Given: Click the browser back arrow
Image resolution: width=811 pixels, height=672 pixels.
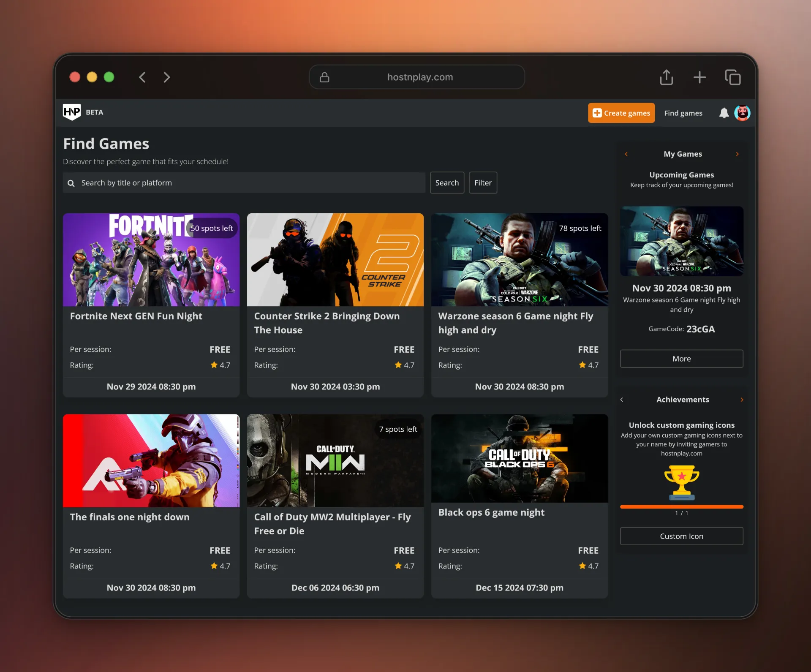Looking at the screenshot, I should coord(142,77).
